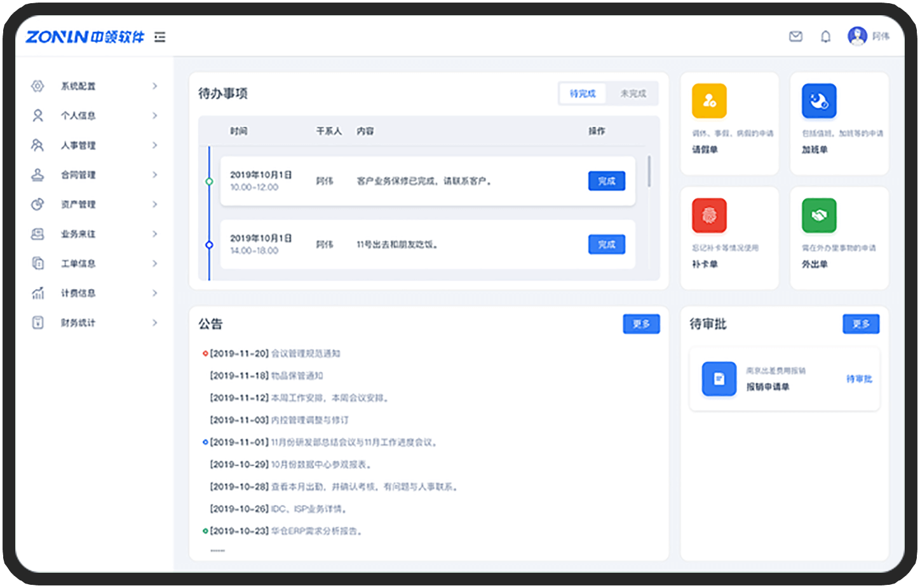The image size is (920, 588).
Task: Click the user avatar in header
Action: pos(857,36)
